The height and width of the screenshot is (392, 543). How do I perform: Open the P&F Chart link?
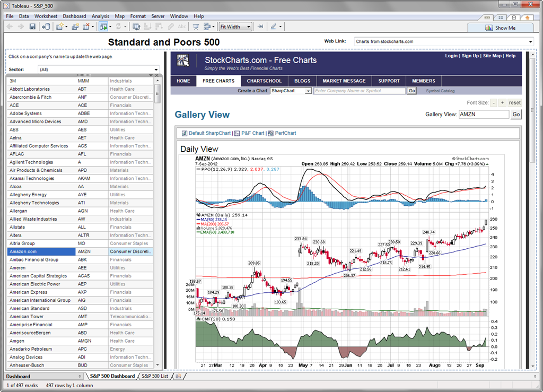point(253,133)
